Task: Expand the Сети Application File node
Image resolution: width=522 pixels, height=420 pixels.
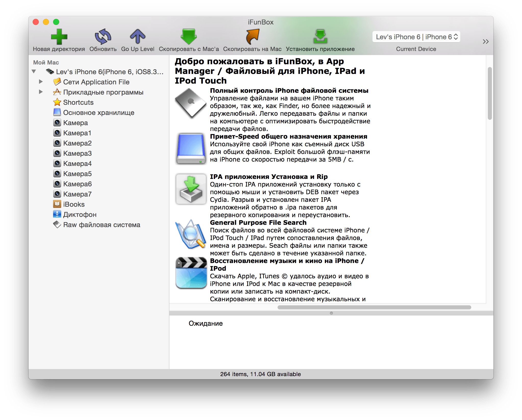Action: point(41,82)
